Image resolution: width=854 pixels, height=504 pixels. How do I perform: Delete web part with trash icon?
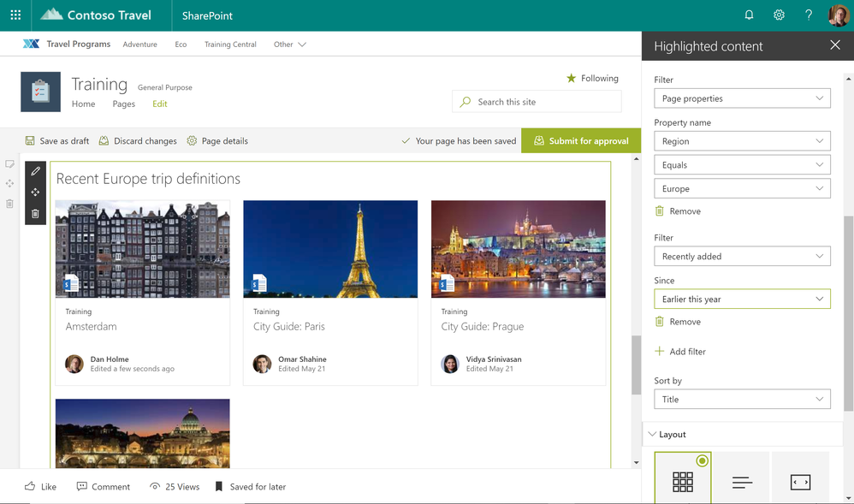pyautogui.click(x=35, y=214)
